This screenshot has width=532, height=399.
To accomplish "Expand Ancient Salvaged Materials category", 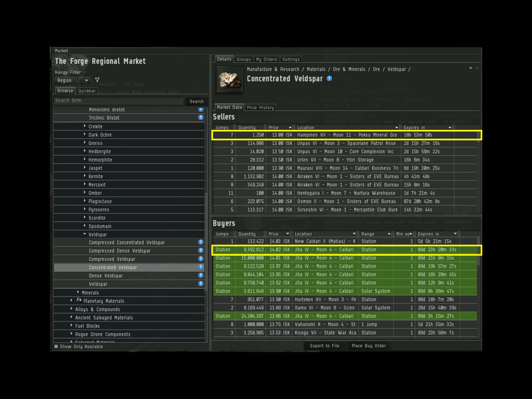I will (71, 317).
